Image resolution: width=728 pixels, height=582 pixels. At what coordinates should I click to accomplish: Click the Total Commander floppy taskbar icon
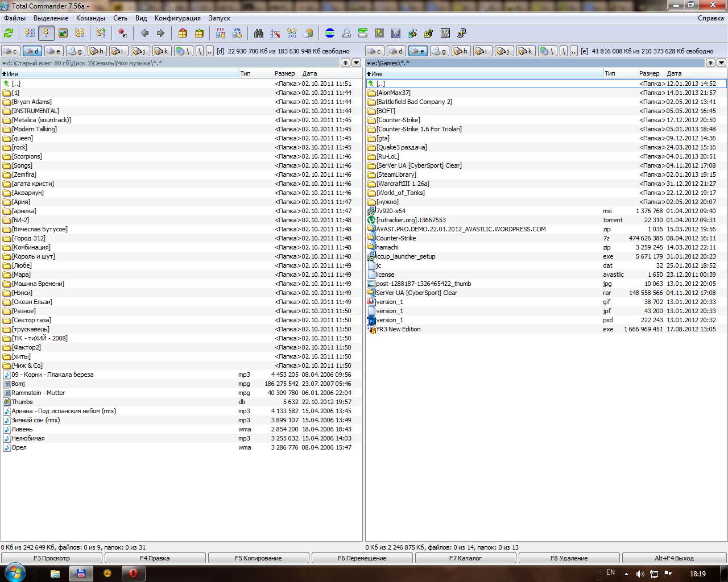pyautogui.click(x=81, y=573)
